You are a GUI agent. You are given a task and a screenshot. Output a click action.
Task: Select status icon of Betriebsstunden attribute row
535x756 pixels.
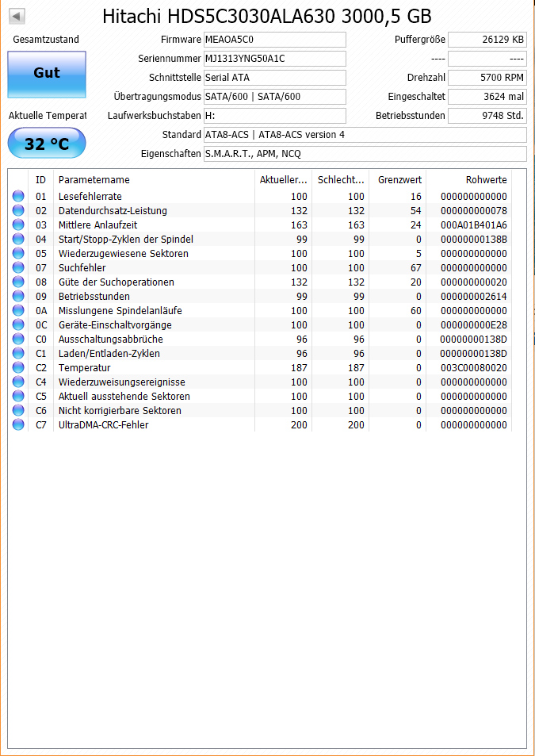click(18, 296)
